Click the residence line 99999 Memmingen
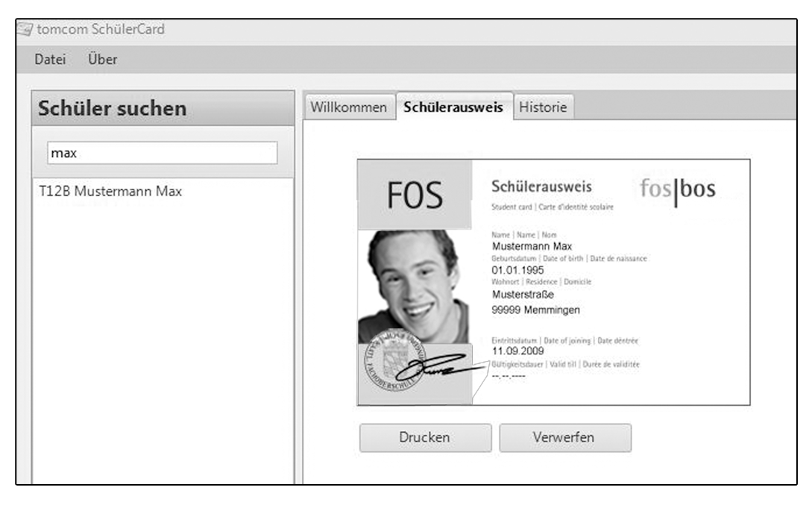Image resolution: width=812 pixels, height=505 pixels. pyautogui.click(x=535, y=310)
